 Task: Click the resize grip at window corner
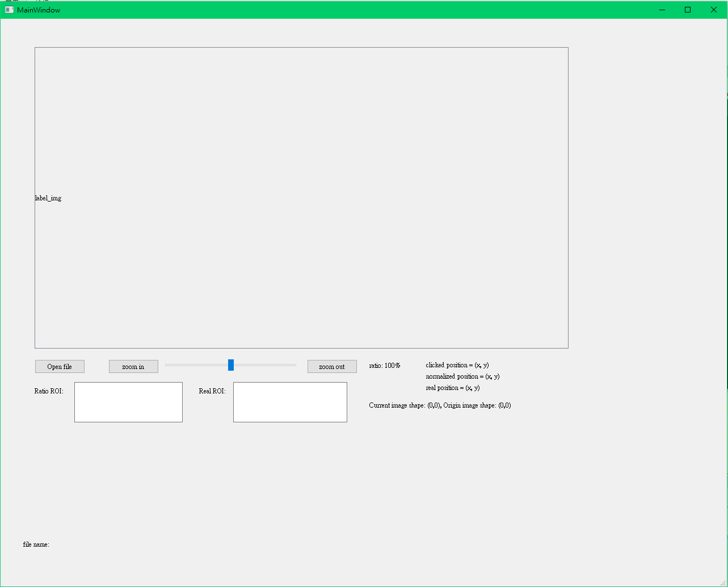coord(723,583)
